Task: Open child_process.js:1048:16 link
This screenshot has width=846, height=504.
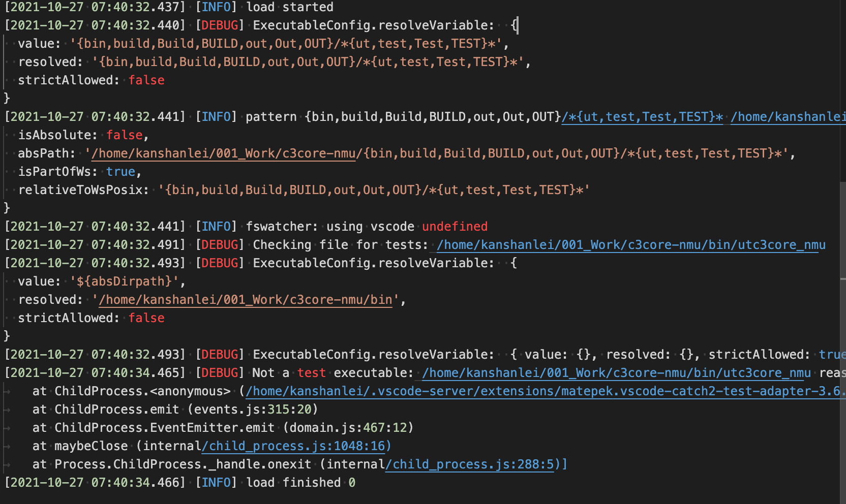Action: click(296, 446)
